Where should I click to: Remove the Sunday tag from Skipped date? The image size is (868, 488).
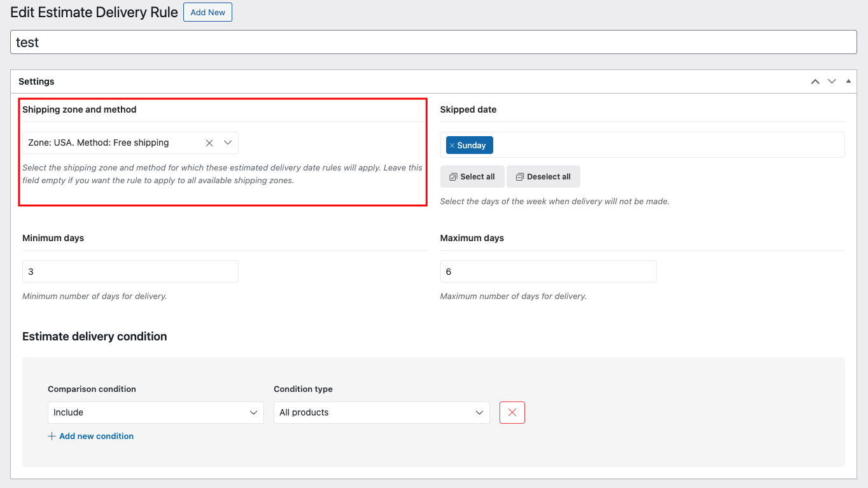pyautogui.click(x=452, y=146)
